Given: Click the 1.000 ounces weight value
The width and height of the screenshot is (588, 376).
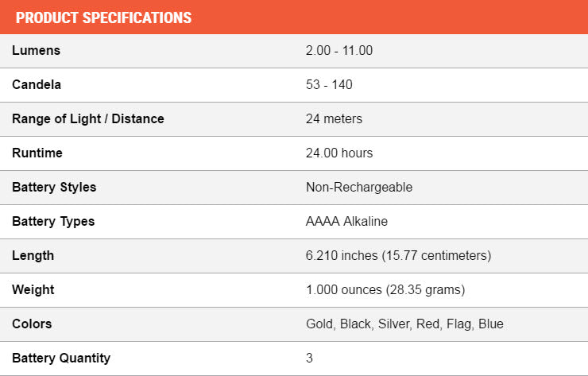Looking at the screenshot, I should [x=385, y=289].
